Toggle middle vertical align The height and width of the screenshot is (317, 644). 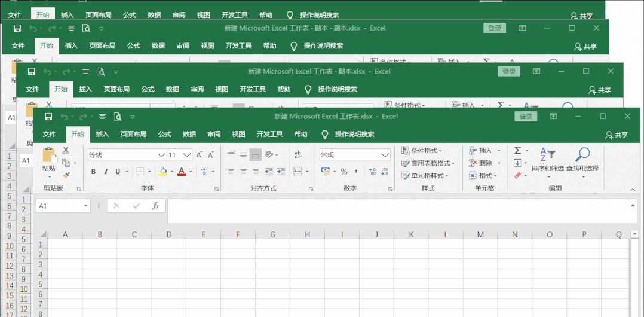[244, 154]
